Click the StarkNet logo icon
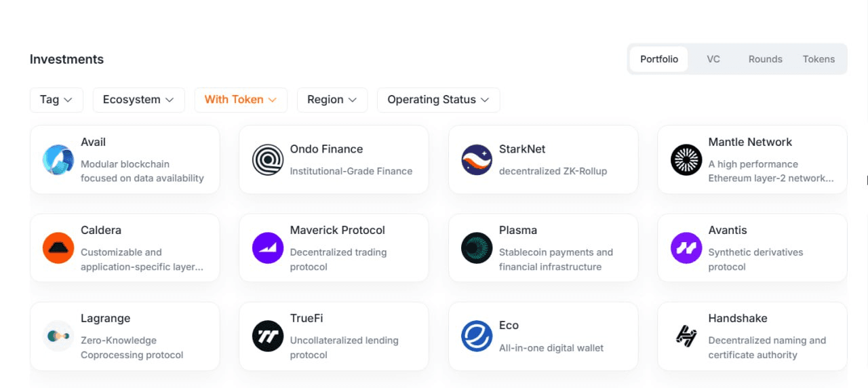This screenshot has height=388, width=868. click(477, 160)
